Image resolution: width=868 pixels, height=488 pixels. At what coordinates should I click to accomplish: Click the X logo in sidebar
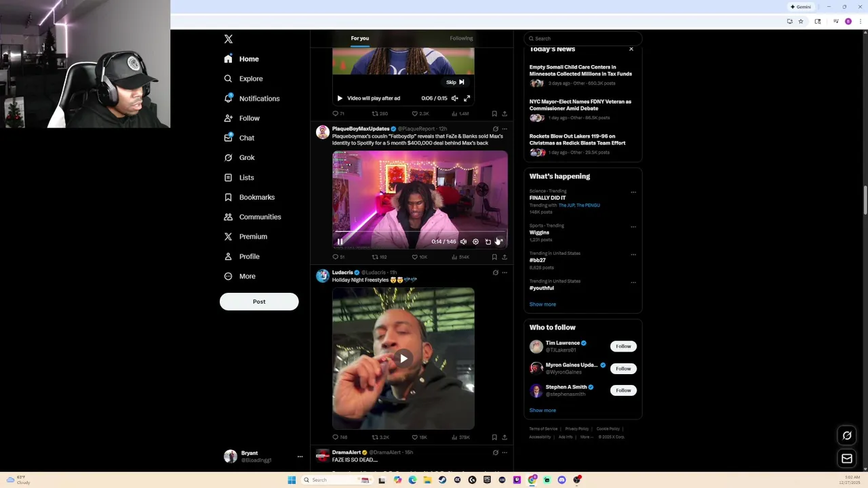point(229,39)
